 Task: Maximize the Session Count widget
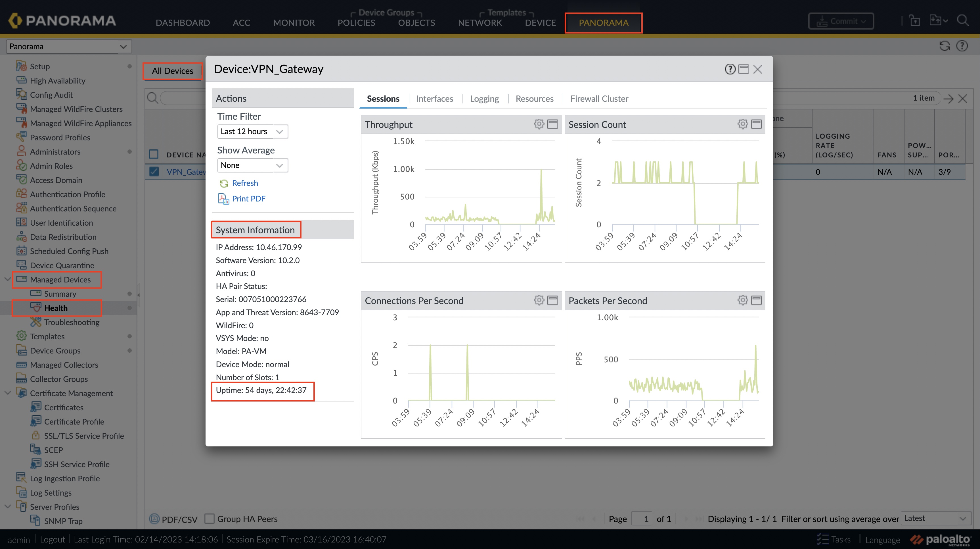click(756, 124)
